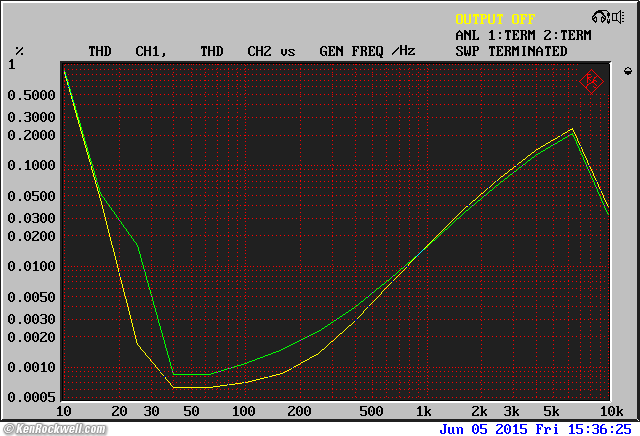Screen dimensions: 640x436
Task: Click the 1k frequency axis label
Action: pyautogui.click(x=423, y=412)
